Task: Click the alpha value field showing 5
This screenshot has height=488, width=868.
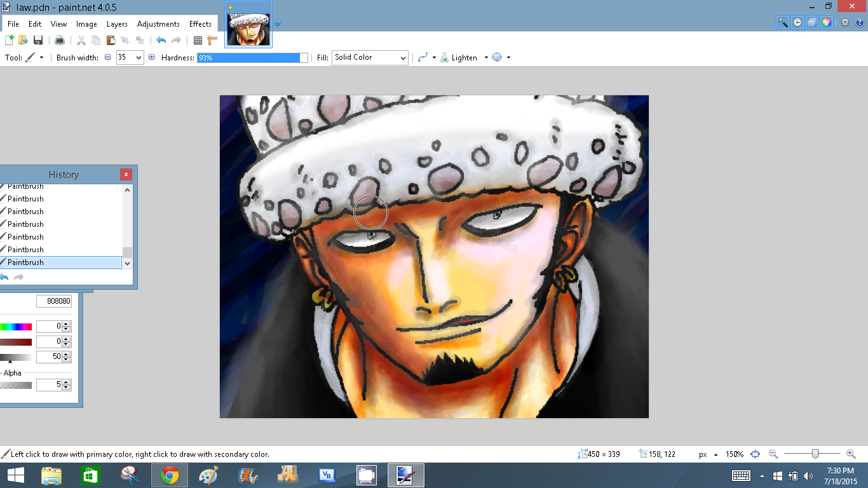Action: (x=49, y=384)
